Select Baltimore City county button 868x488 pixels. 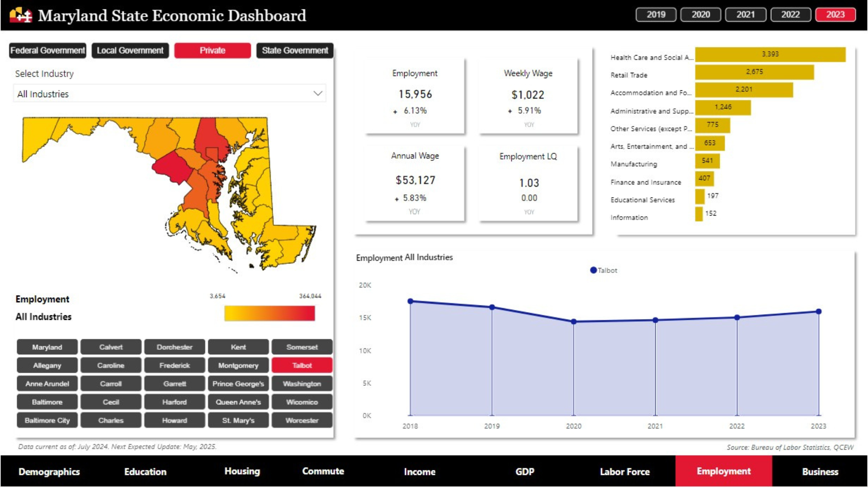pyautogui.click(x=47, y=420)
